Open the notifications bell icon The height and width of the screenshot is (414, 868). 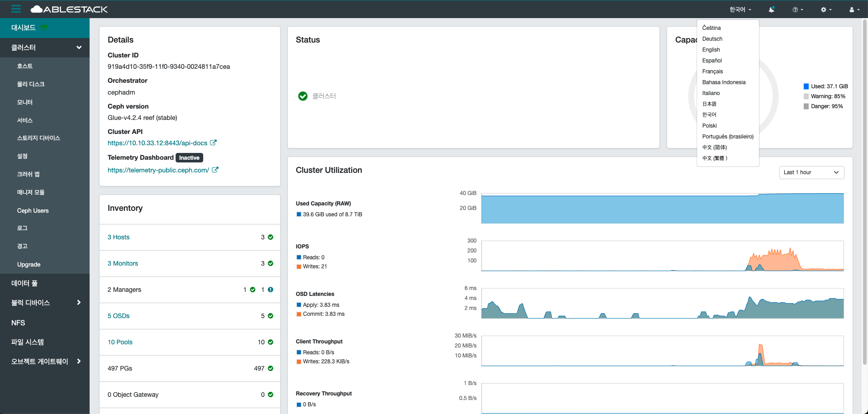click(x=771, y=10)
